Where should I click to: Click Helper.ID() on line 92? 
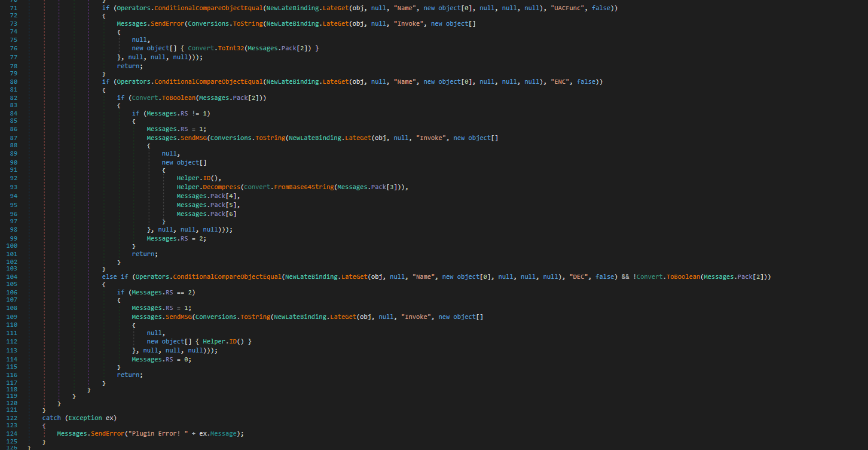click(x=197, y=178)
